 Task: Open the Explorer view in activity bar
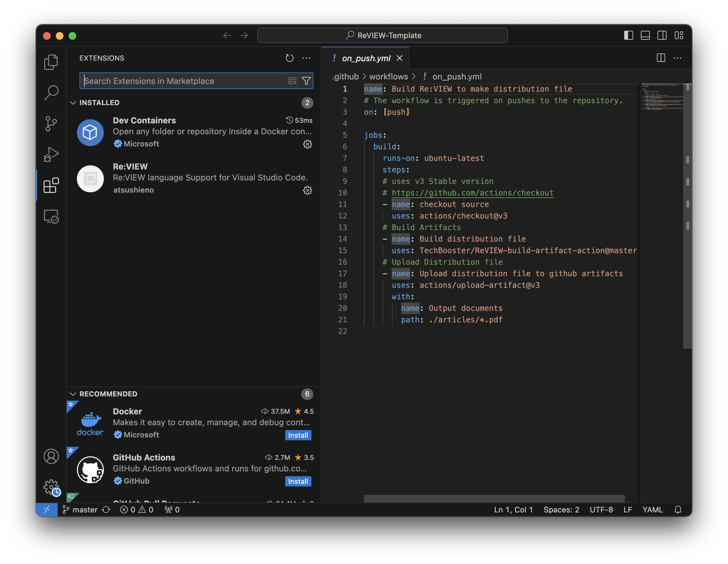51,62
